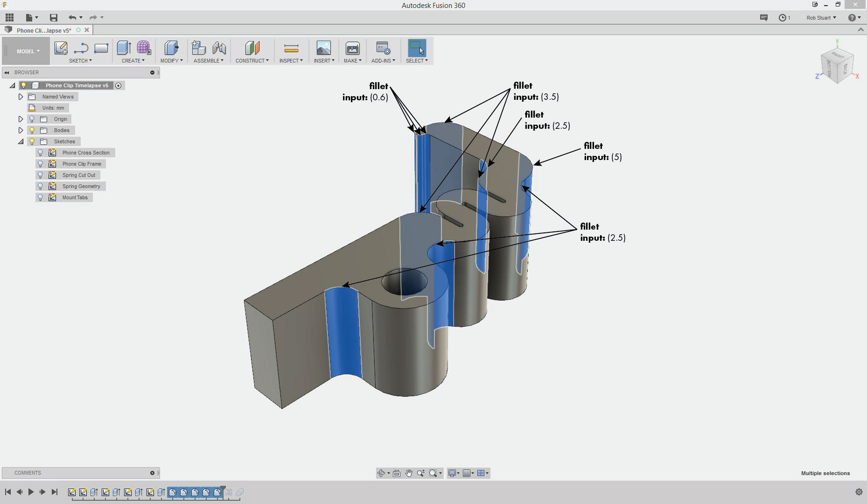Toggle visibility of Spring Cut Out sketch
This screenshot has height=504, width=867.
point(41,175)
